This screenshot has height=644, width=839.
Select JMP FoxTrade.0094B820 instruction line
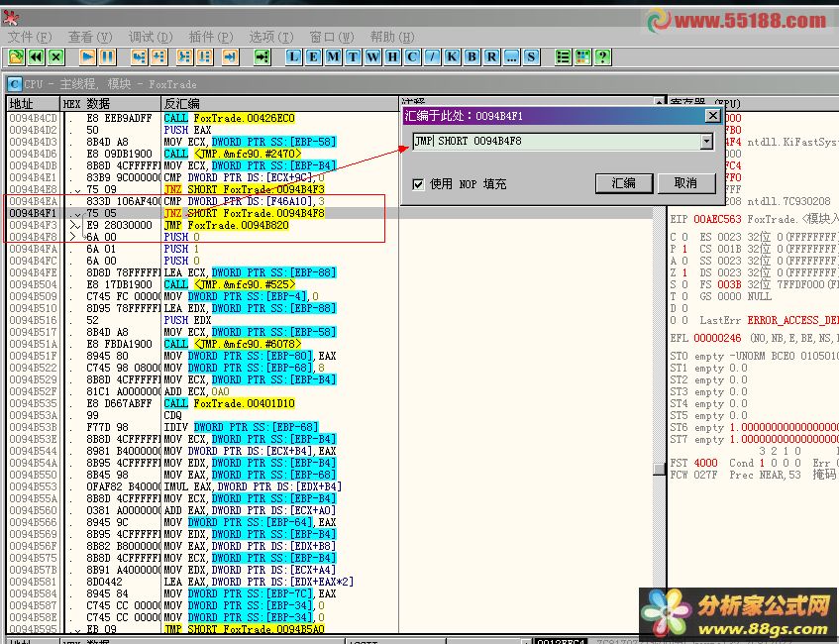pyautogui.click(x=226, y=225)
